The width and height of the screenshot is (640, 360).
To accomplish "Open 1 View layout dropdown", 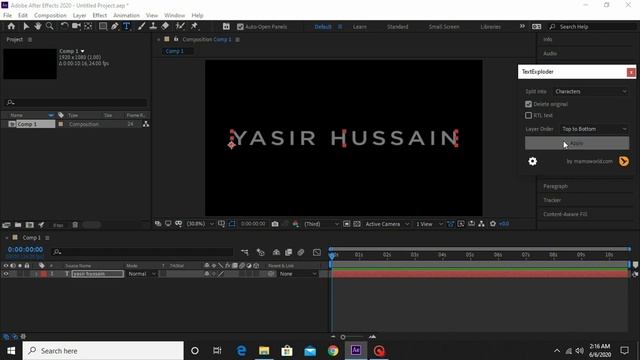I will 429,224.
